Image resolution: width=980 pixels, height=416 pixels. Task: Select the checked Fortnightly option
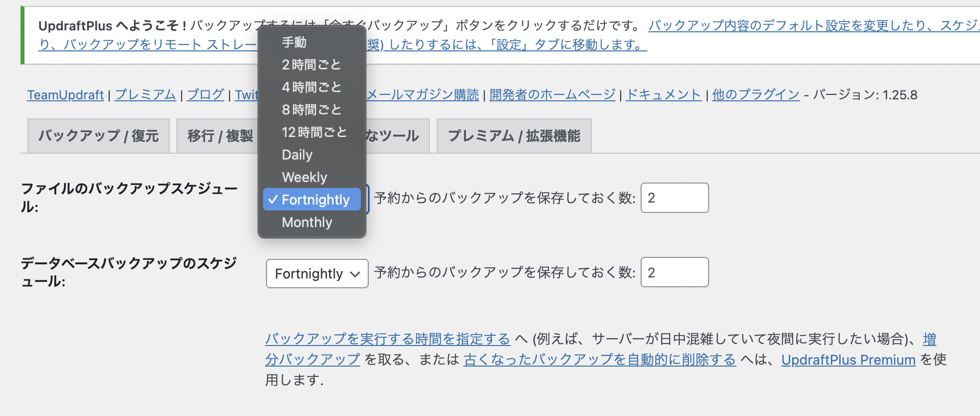click(312, 200)
